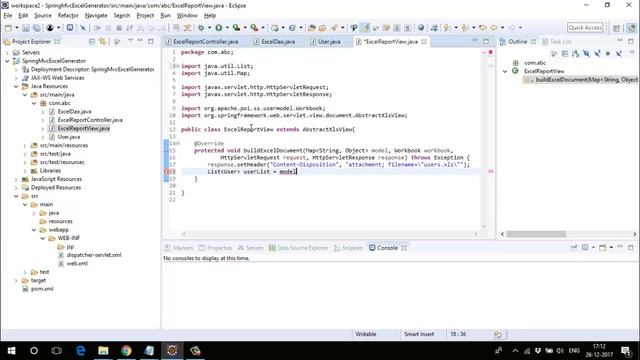
Task: Click the Save toolbar icon
Action: click(26, 28)
